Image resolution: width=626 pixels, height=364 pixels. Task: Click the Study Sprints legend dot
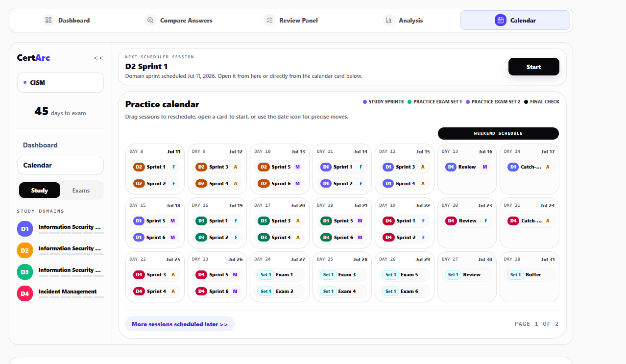(365, 102)
